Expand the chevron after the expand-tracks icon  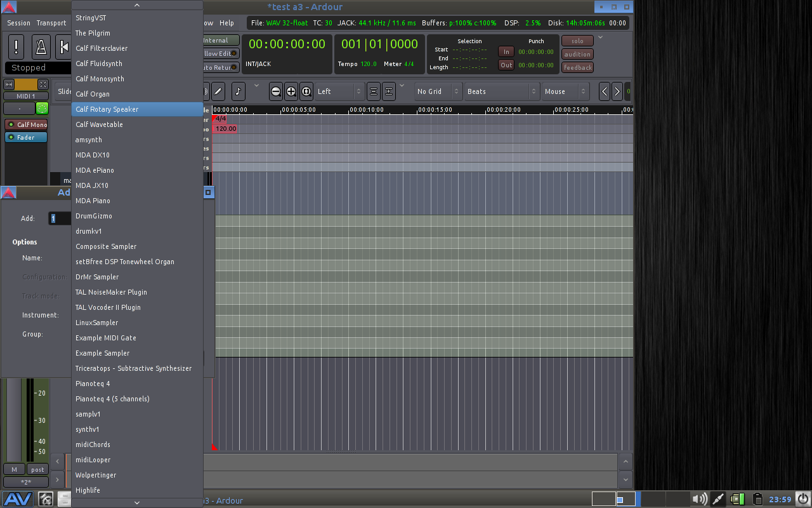pos(402,86)
